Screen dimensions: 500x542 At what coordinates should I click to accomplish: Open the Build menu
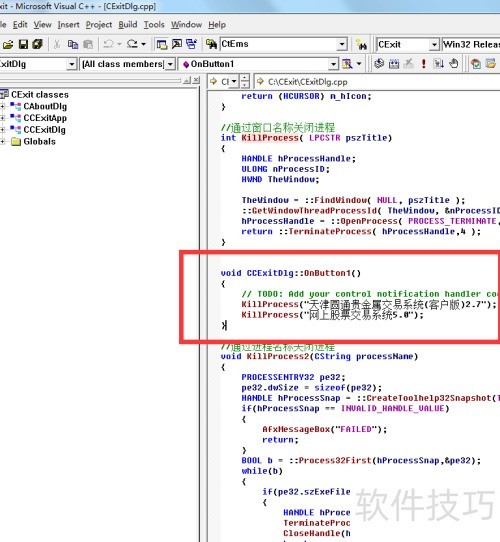pos(128,25)
